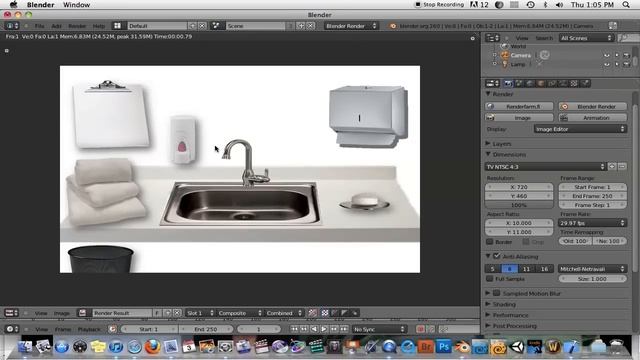Viewport: 640px width, 360px height.
Task: Open the image editor type selector icon
Action: tap(11, 313)
